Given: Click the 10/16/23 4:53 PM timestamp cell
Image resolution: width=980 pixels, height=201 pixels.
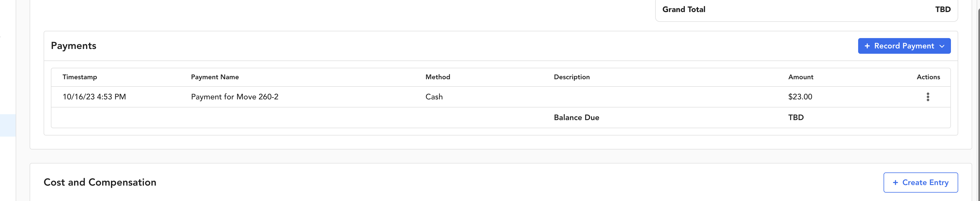Looking at the screenshot, I should [x=94, y=97].
